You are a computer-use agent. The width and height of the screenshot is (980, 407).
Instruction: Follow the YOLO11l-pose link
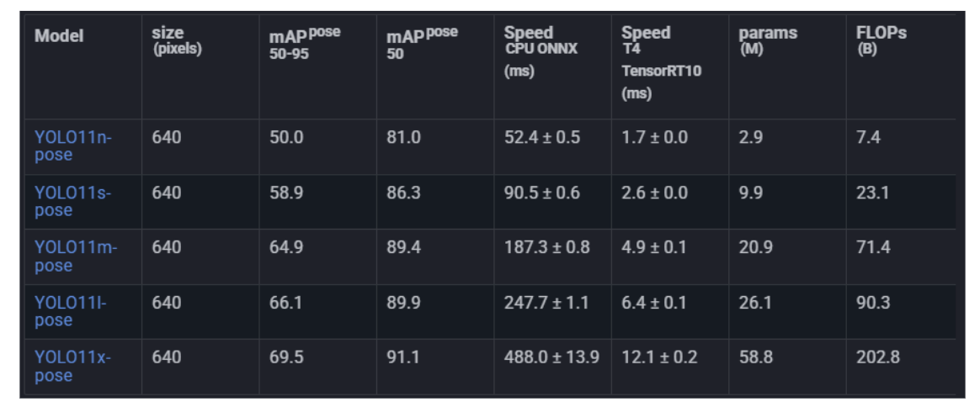[x=72, y=310]
